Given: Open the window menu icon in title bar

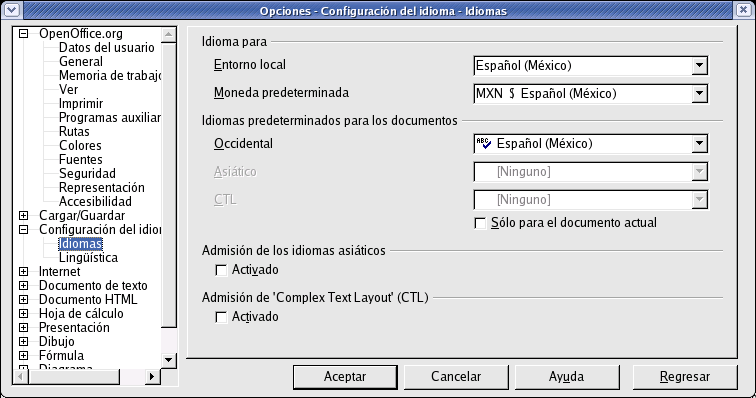Looking at the screenshot, I should click(12, 10).
